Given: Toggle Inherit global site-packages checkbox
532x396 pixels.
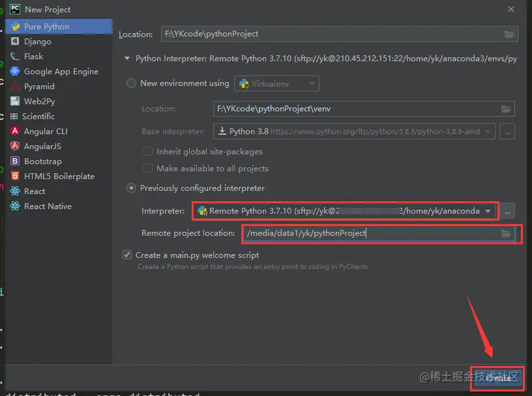Looking at the screenshot, I should (147, 151).
